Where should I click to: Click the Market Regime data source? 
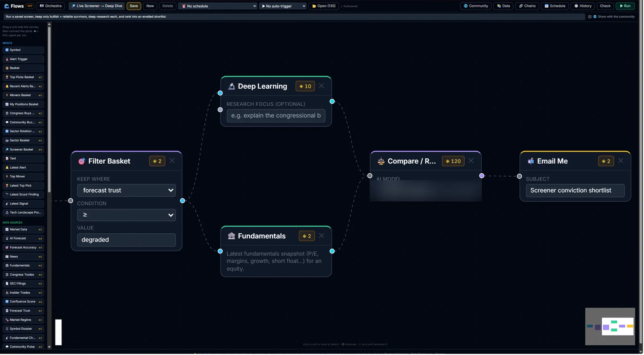tap(23, 320)
